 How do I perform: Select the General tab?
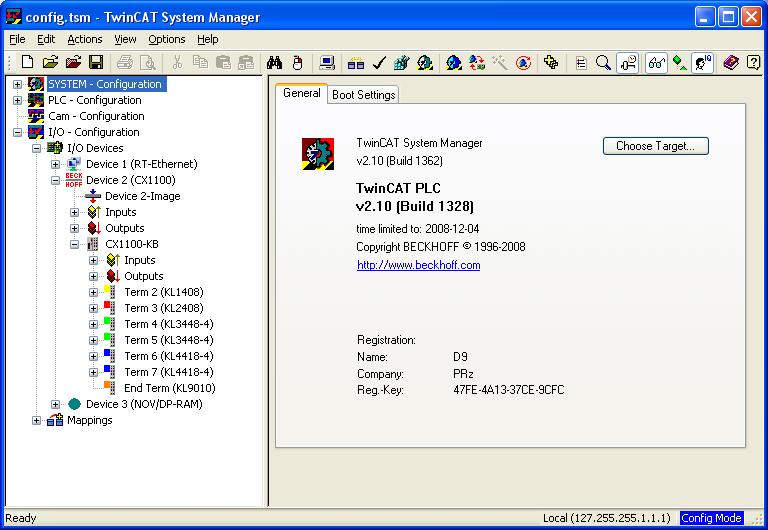(301, 93)
